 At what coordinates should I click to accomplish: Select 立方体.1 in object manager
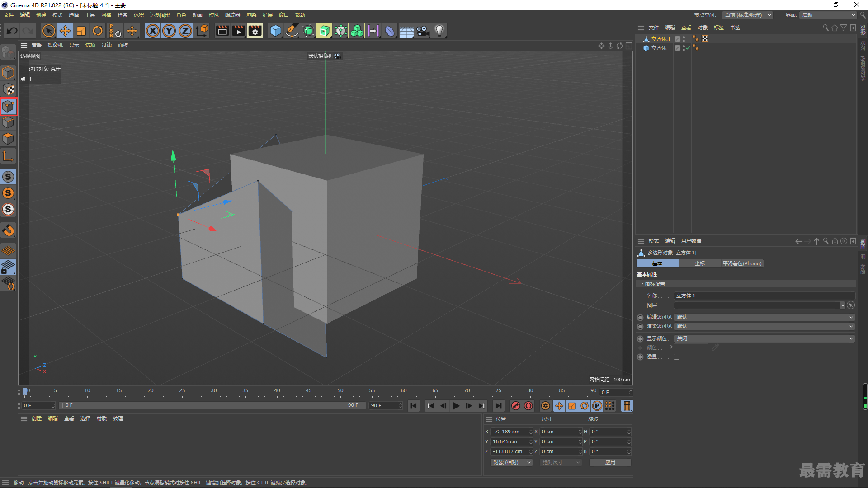coord(660,39)
